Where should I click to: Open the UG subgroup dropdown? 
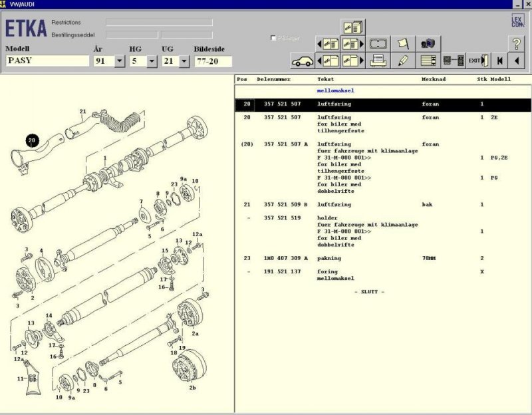[x=183, y=61]
